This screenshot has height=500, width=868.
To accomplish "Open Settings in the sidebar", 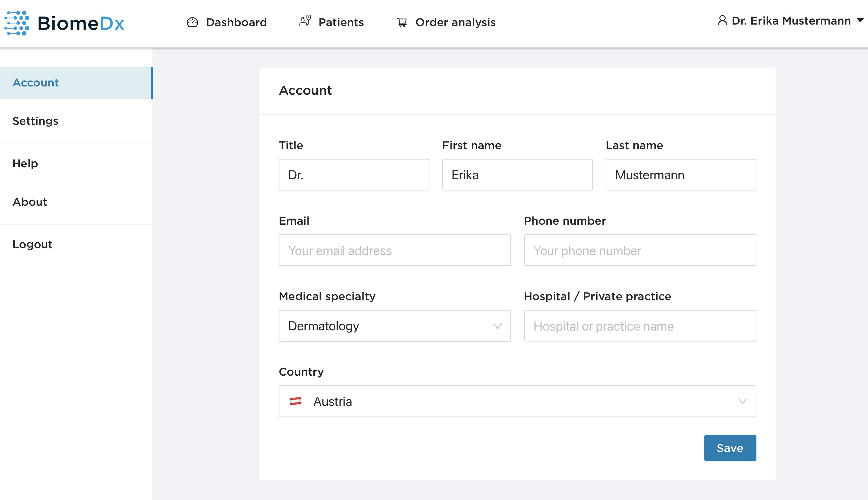I will [x=76, y=121].
